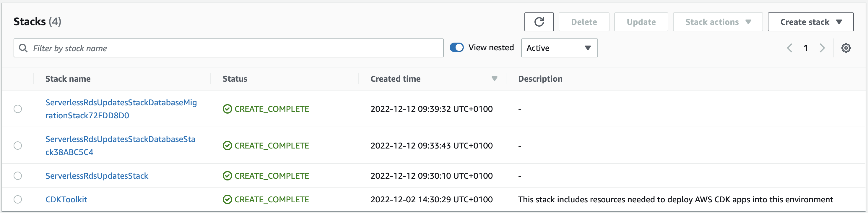The width and height of the screenshot is (868, 213).
Task: Click the search magnifier icon
Action: (23, 48)
